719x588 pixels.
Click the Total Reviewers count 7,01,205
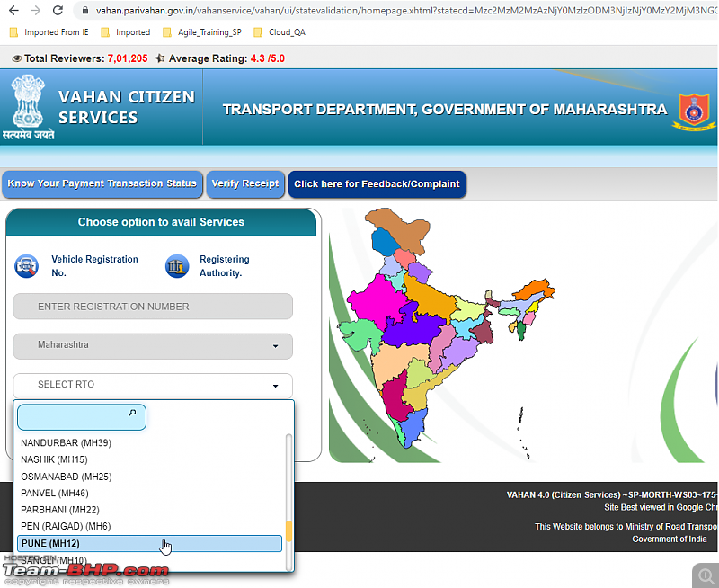point(128,58)
